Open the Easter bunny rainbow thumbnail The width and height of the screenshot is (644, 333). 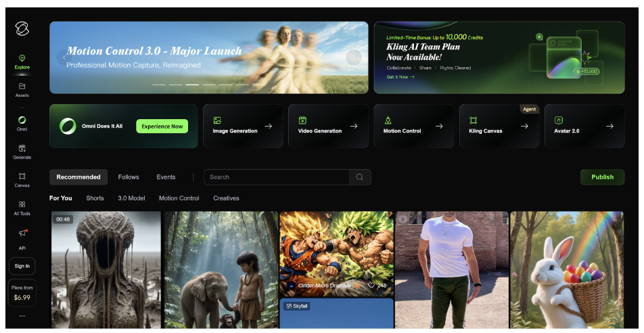tap(566, 269)
